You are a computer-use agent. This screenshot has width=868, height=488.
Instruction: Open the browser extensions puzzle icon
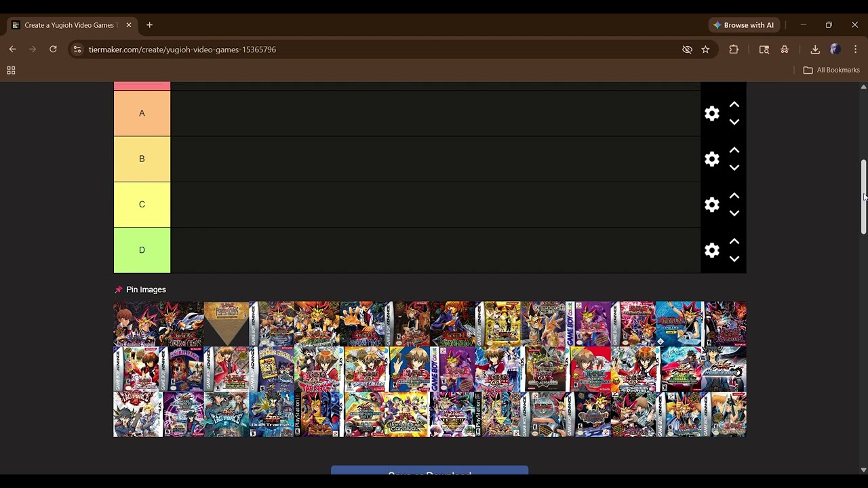[734, 49]
